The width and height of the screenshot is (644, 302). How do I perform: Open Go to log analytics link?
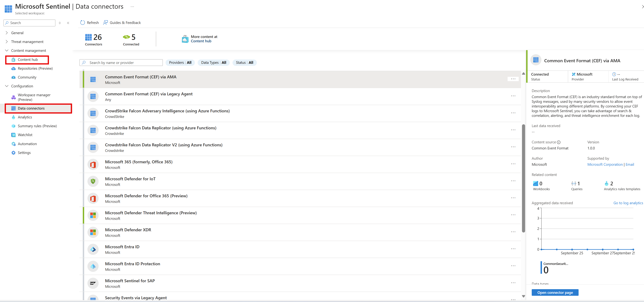point(628,203)
